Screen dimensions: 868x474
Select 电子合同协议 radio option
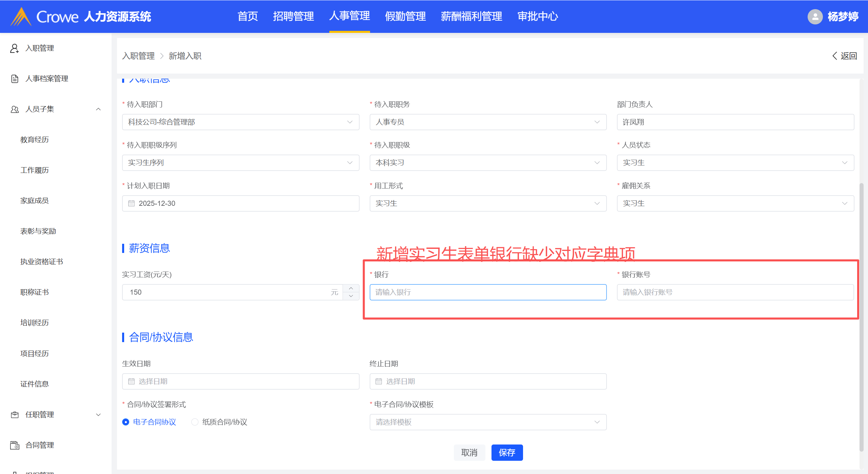point(126,422)
